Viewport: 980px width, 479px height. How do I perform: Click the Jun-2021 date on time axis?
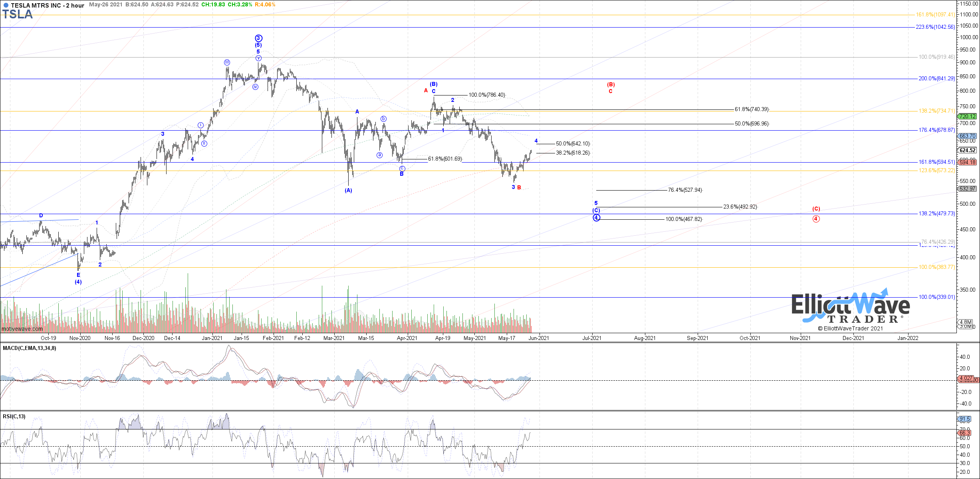(x=539, y=338)
